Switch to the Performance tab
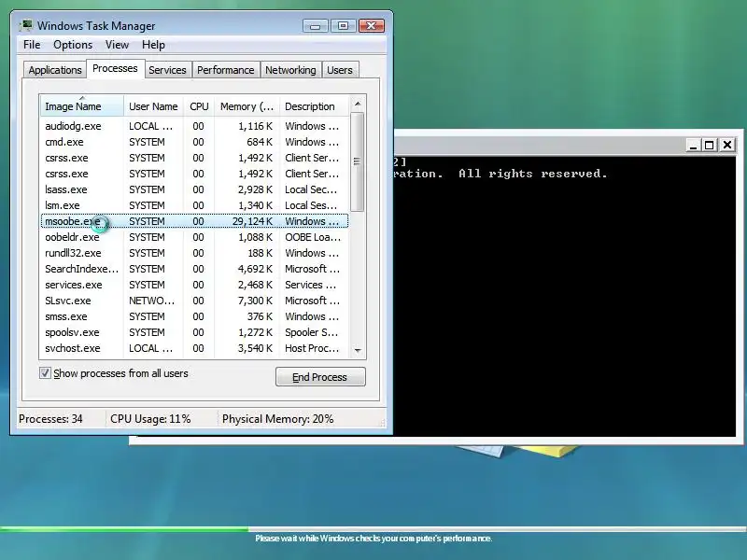Image resolution: width=747 pixels, height=560 pixels. (x=226, y=70)
